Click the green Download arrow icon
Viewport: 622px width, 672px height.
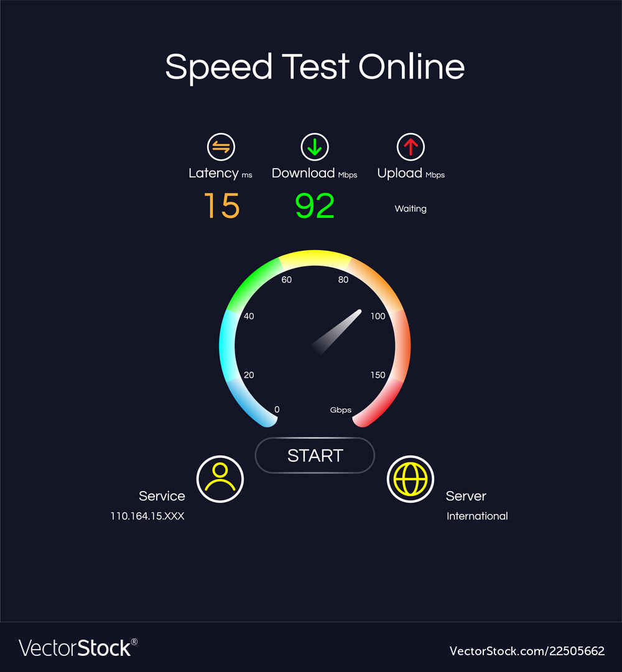315,147
